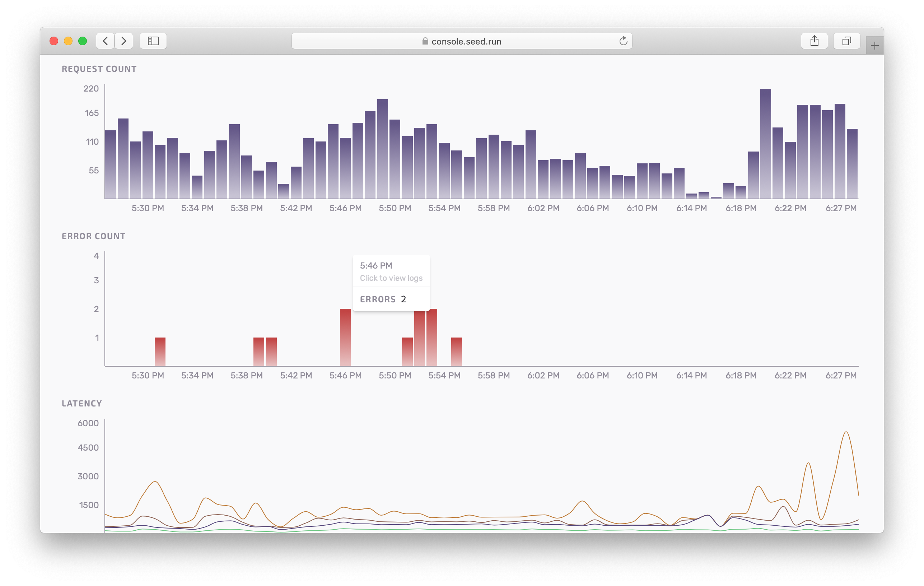924x586 pixels.
Task: Click the browser back arrow button
Action: [x=105, y=41]
